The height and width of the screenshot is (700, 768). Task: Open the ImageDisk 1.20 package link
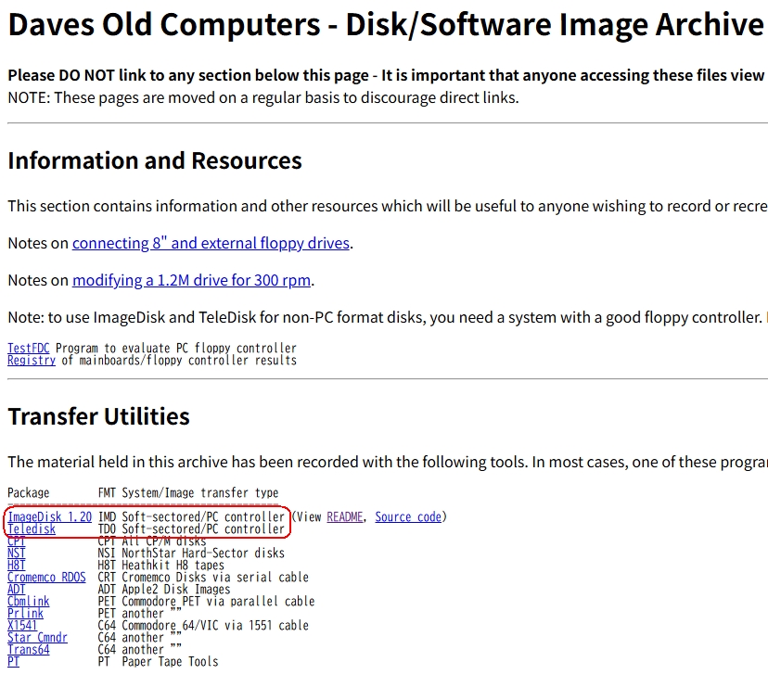click(x=49, y=517)
